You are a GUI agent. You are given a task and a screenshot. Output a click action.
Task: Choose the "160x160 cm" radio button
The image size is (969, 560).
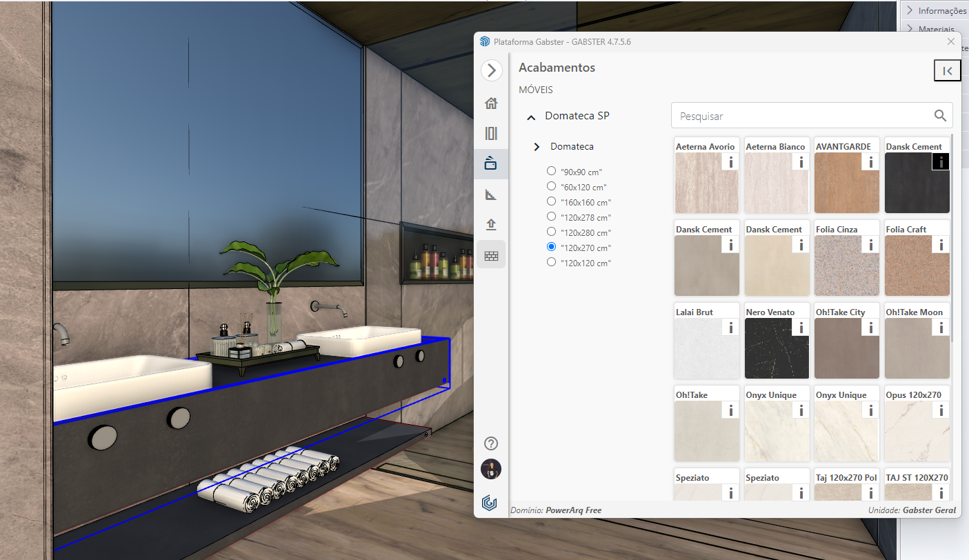tap(551, 201)
